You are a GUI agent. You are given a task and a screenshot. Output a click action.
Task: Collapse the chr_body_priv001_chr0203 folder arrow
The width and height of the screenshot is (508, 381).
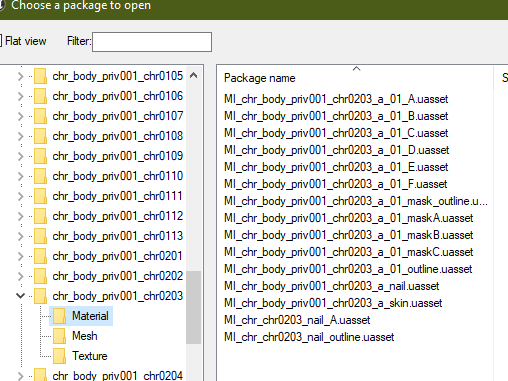[21, 296]
